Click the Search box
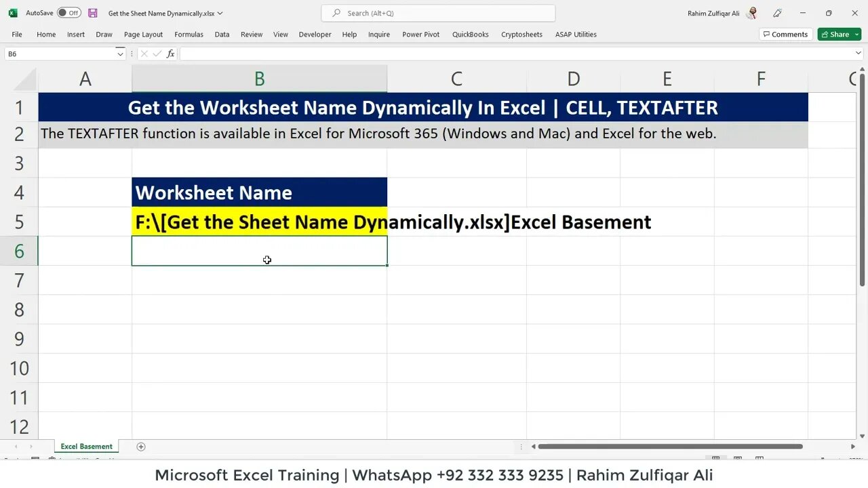This screenshot has height=488, width=868. pos(438,13)
